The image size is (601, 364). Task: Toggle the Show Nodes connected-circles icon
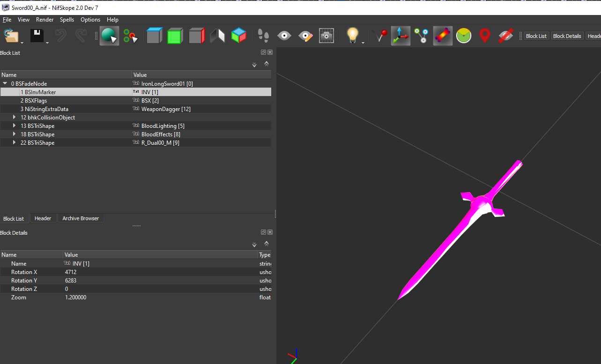click(422, 36)
